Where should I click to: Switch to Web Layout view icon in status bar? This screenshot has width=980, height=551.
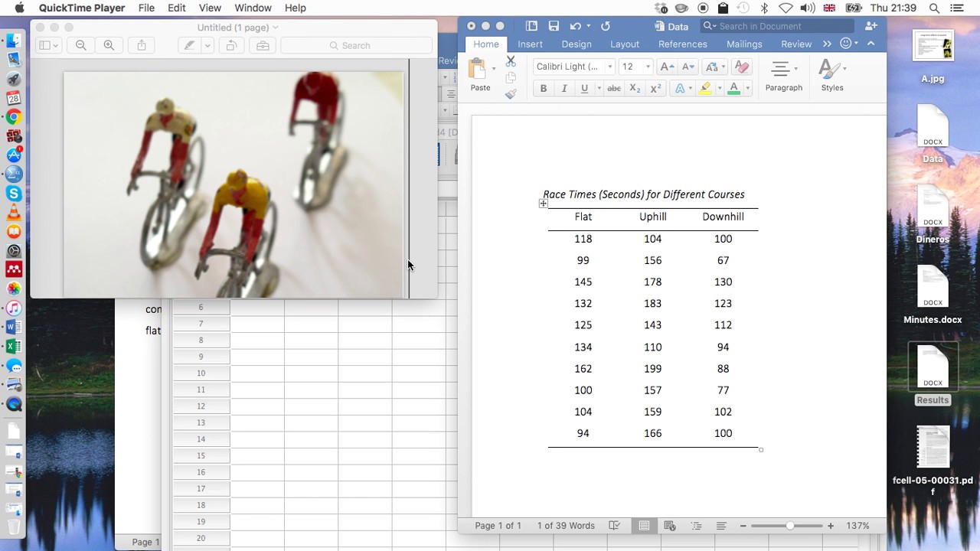click(670, 526)
